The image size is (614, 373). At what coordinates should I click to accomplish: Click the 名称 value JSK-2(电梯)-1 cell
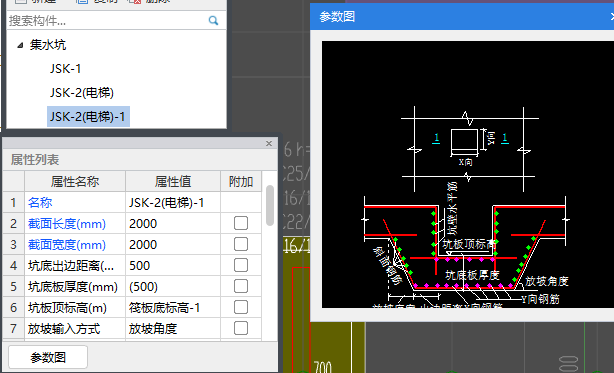(173, 202)
